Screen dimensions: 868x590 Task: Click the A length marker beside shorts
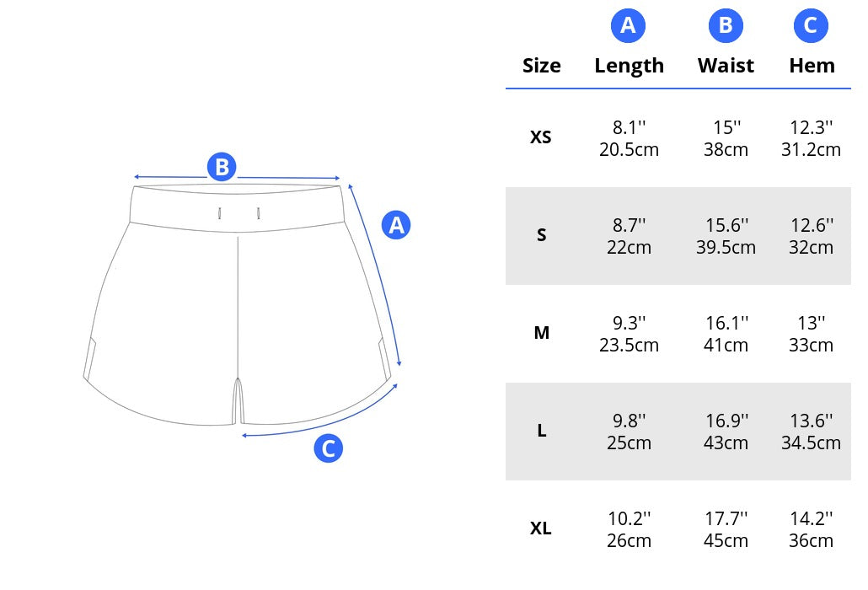click(396, 225)
